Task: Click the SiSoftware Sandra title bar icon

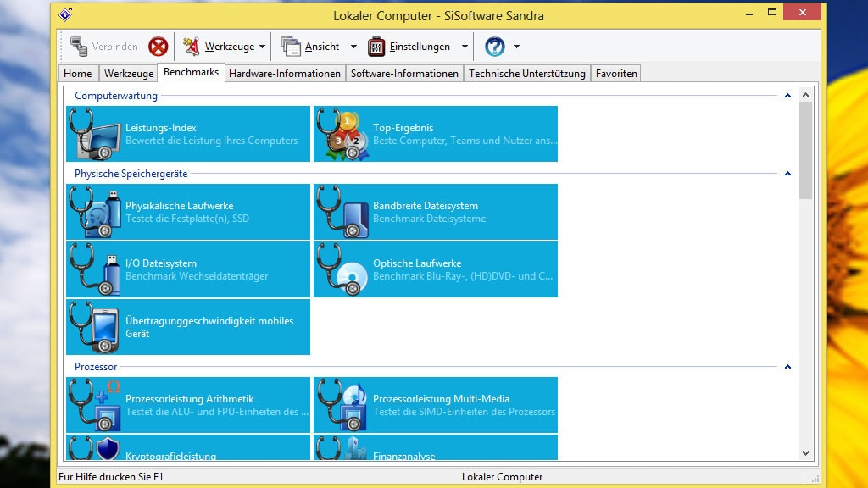Action: click(65, 15)
